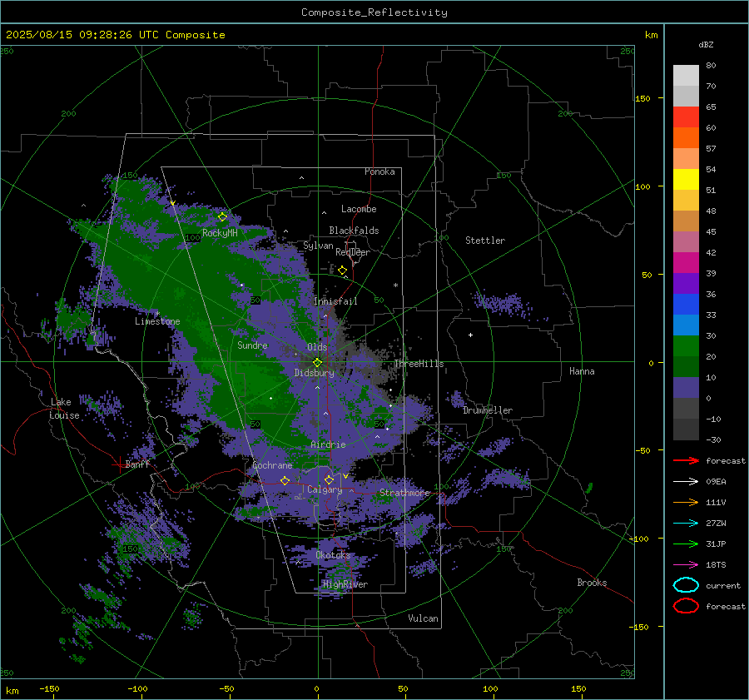Click the Okotoks city label
The width and height of the screenshot is (749, 700).
tap(333, 555)
